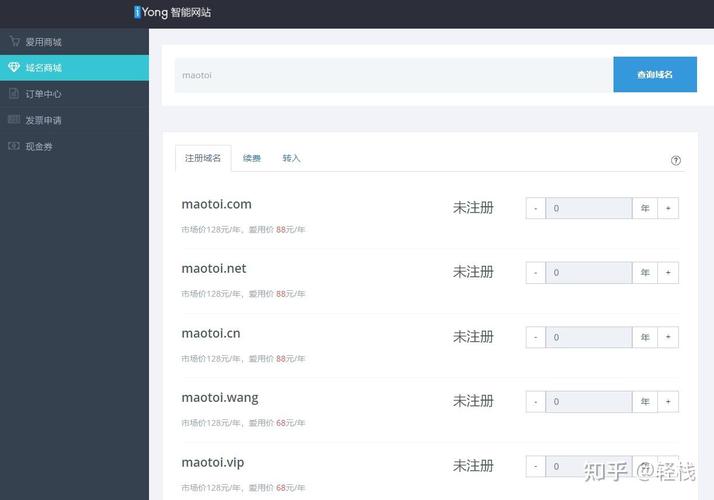Click the maotoi.cn domain name
Screen dimensions: 714x500
[x=211, y=333]
